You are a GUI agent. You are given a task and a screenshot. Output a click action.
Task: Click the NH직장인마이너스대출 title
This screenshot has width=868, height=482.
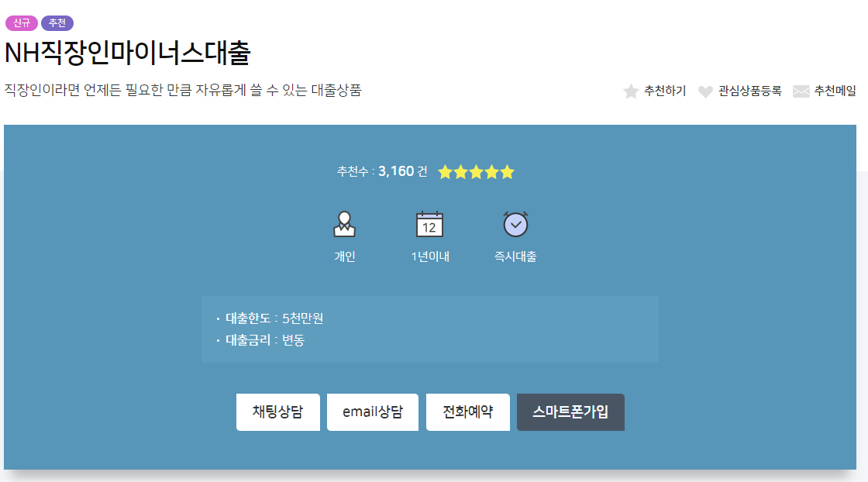point(127,53)
